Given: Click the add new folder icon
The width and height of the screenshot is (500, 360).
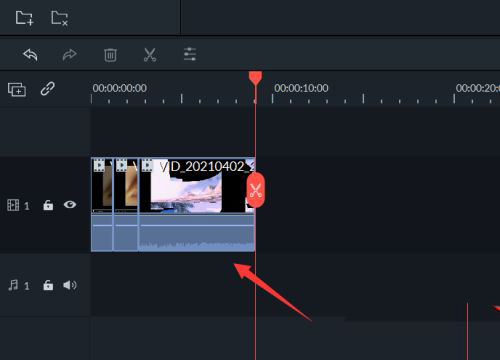Looking at the screenshot, I should click(x=24, y=18).
